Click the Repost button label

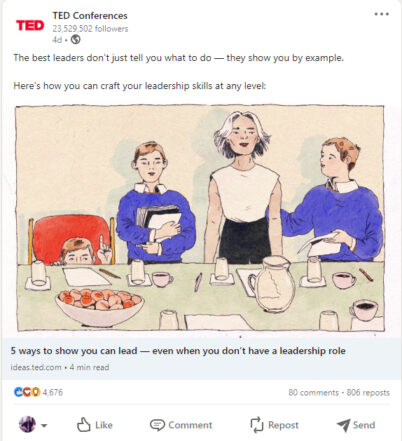[283, 425]
